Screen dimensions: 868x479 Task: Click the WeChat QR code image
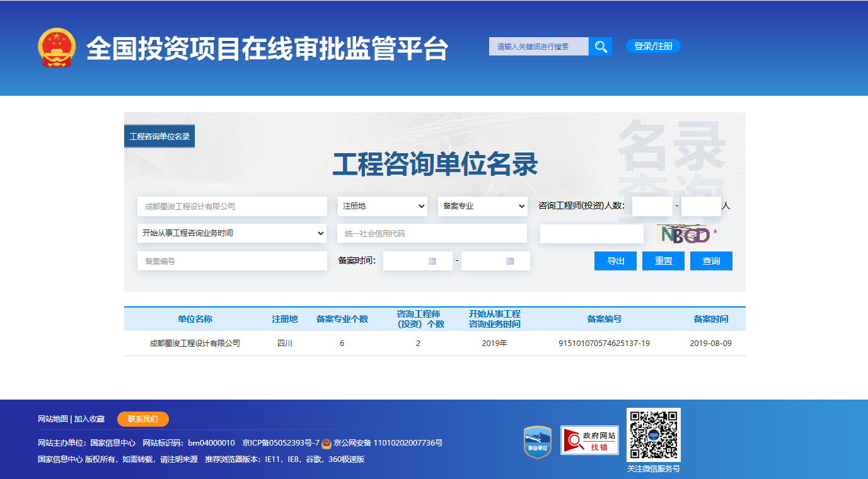654,435
